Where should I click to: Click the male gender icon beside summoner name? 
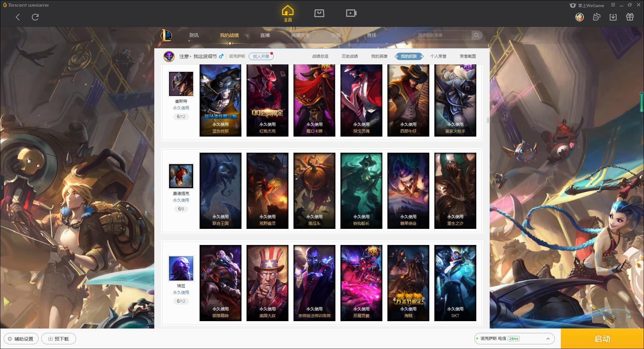pyautogui.click(x=221, y=56)
